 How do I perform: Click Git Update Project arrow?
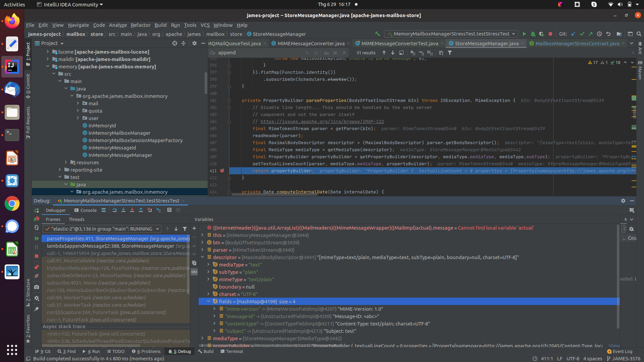[573, 34]
